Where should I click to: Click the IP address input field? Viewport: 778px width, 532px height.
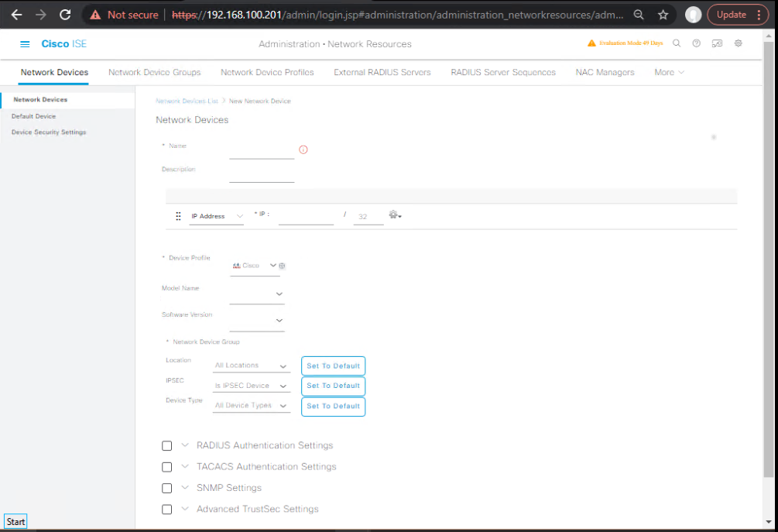(306, 217)
